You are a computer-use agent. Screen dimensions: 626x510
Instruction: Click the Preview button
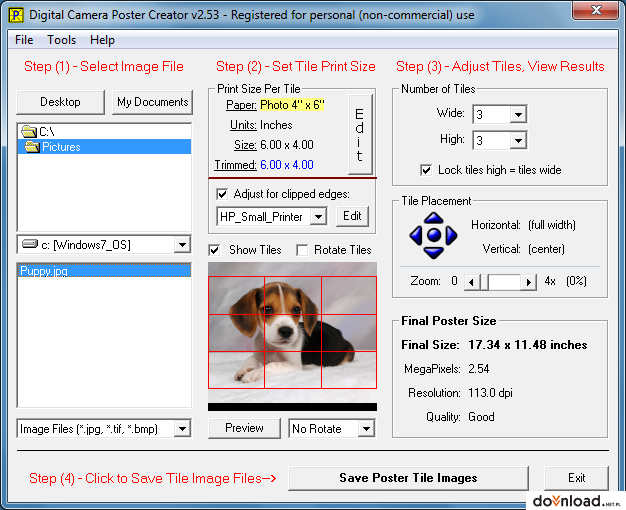click(x=244, y=428)
